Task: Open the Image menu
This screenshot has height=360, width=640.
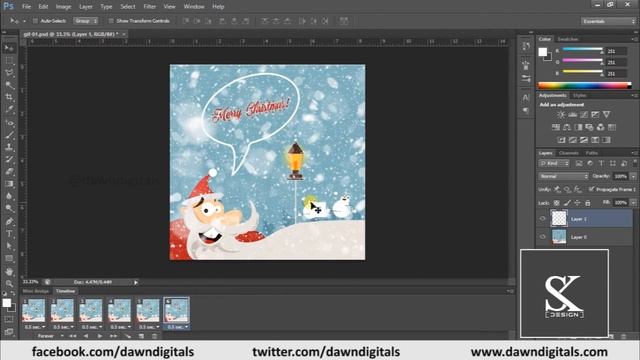Action: (x=63, y=7)
